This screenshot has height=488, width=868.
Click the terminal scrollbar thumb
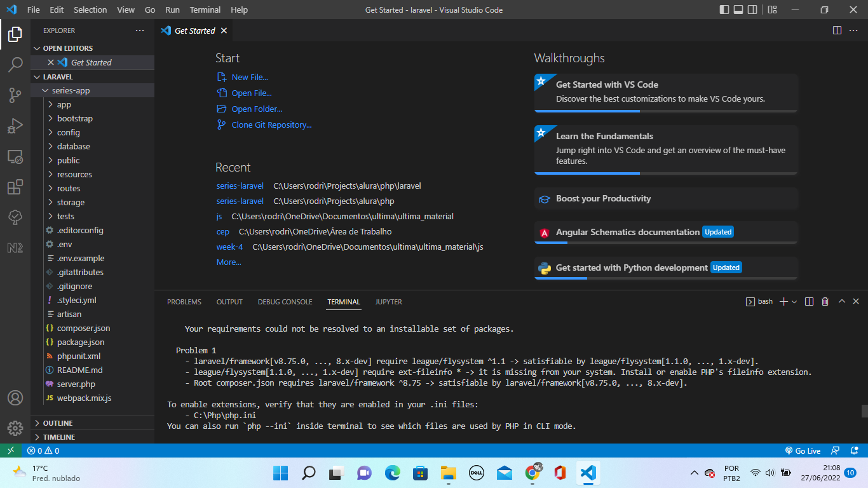[864, 411]
